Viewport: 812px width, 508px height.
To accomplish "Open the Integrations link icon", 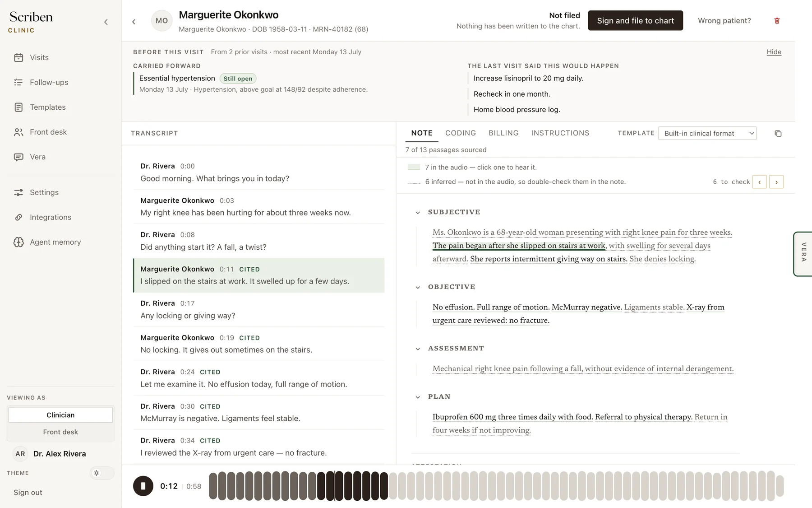I will (18, 217).
